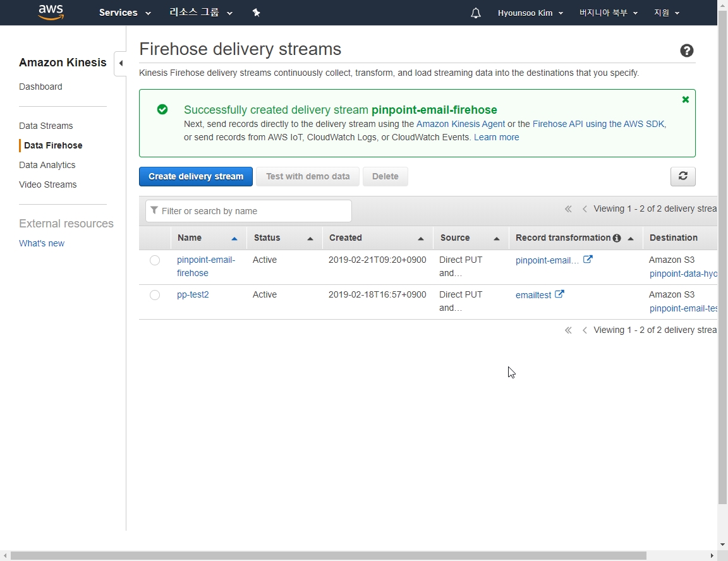Collapse the Amazon Kinesis side panel arrow
728x561 pixels.
121,64
